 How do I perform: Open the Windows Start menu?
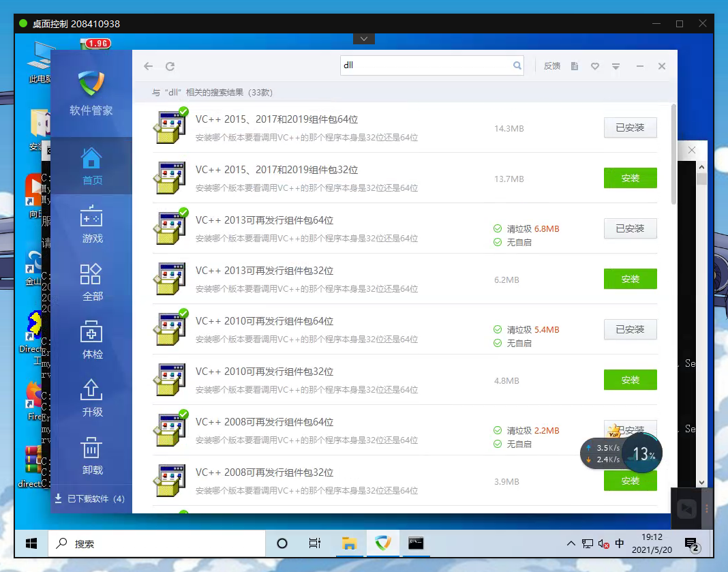[31, 543]
